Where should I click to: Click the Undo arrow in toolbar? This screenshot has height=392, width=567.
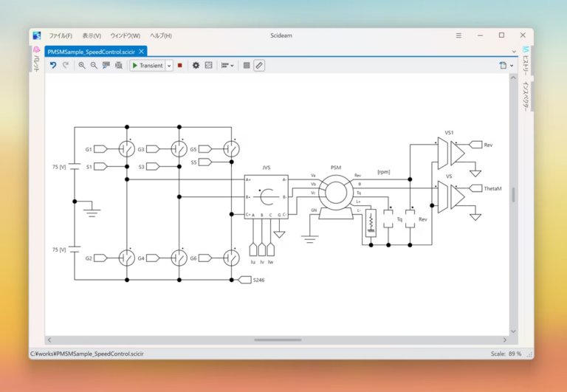point(53,65)
